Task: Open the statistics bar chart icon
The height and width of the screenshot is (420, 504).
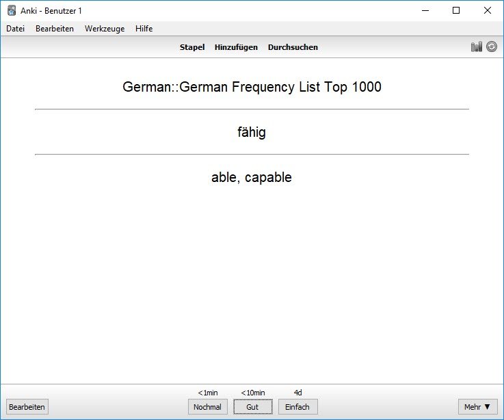Action: [477, 47]
